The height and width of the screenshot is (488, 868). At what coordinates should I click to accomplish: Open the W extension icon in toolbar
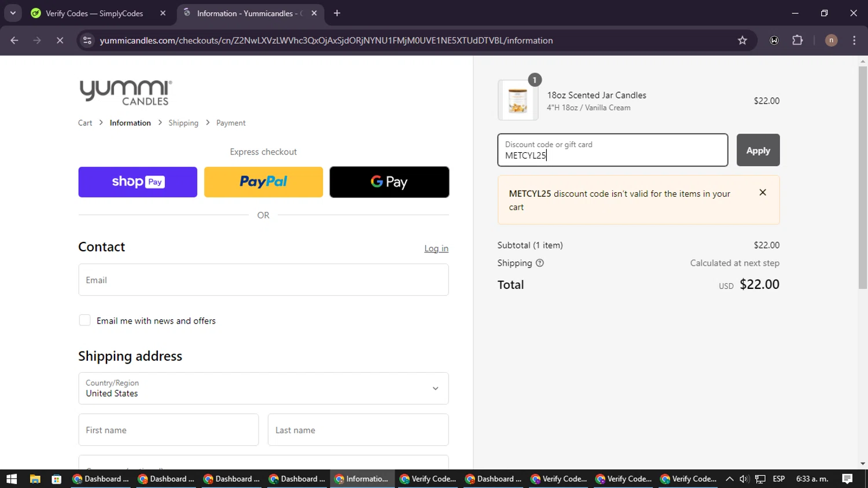[x=774, y=41]
